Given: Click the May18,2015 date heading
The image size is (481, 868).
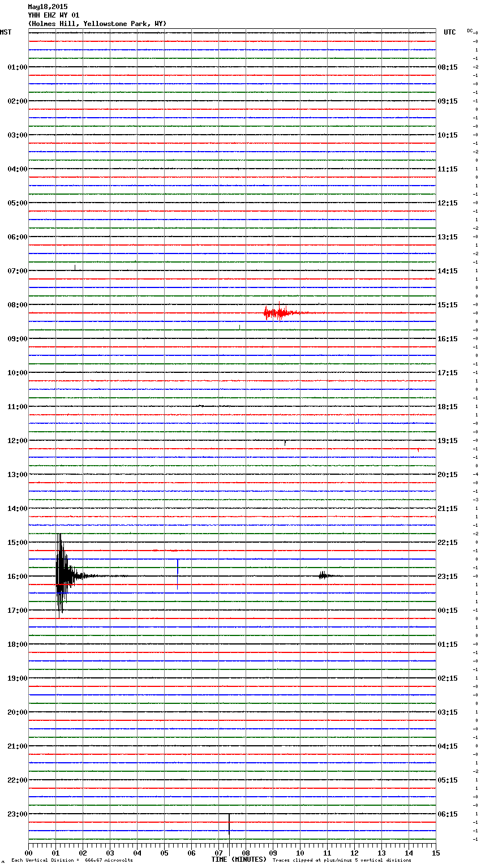Looking at the screenshot, I should 48,7.
